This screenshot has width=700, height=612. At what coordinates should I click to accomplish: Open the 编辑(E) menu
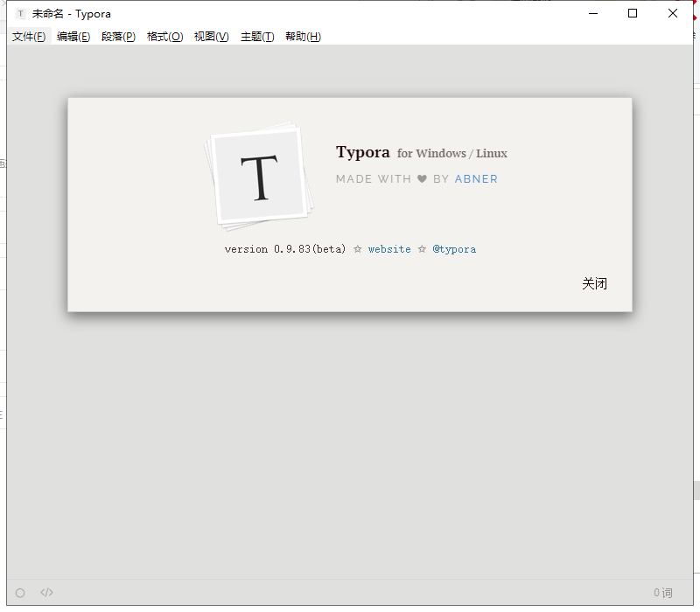[x=73, y=37]
